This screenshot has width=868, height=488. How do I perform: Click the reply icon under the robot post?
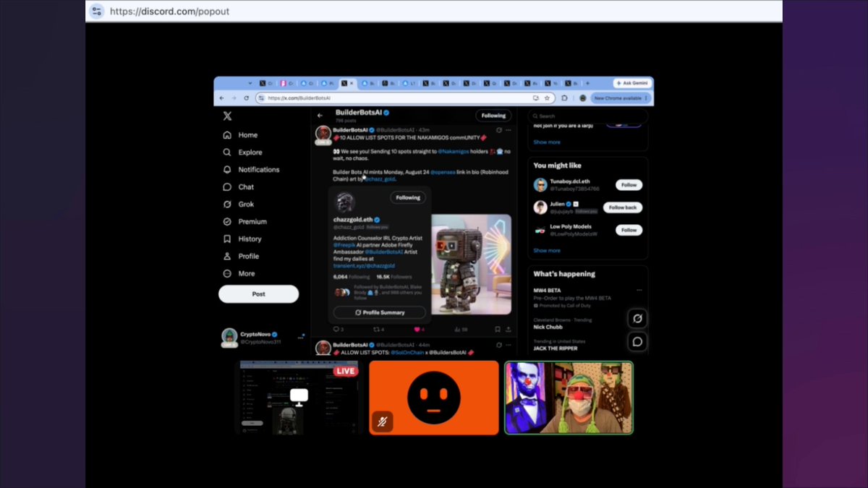point(336,330)
